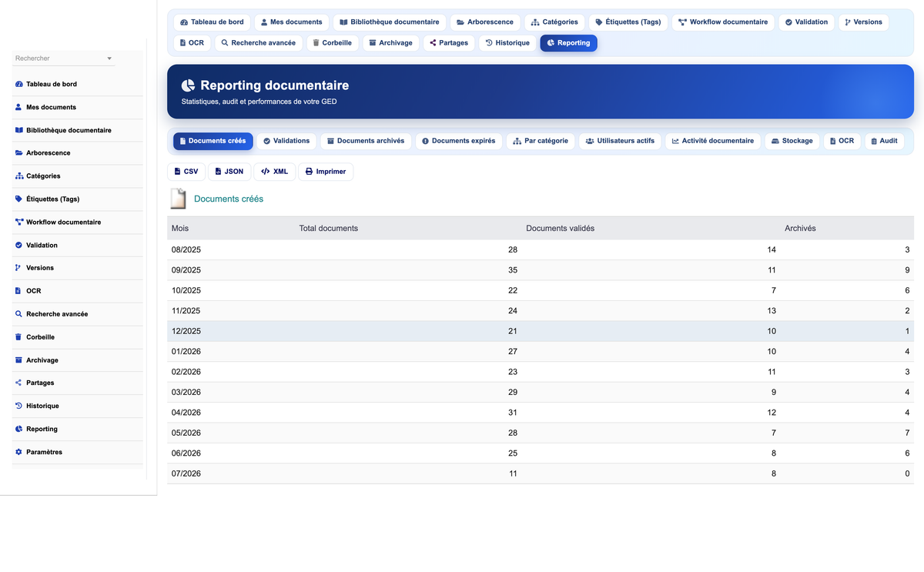
Task: Go to Versions in top navigation
Action: coord(863,22)
